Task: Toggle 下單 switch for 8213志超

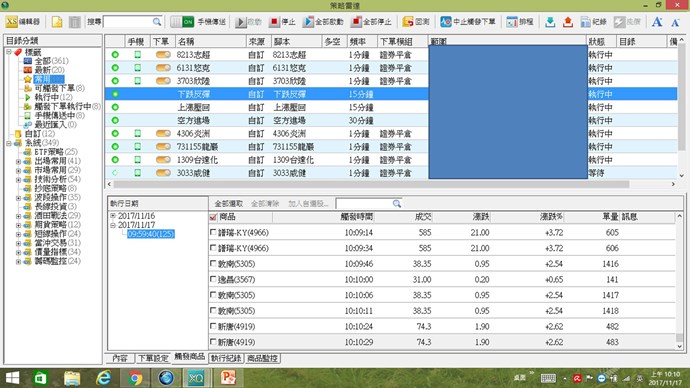Action: (x=163, y=55)
